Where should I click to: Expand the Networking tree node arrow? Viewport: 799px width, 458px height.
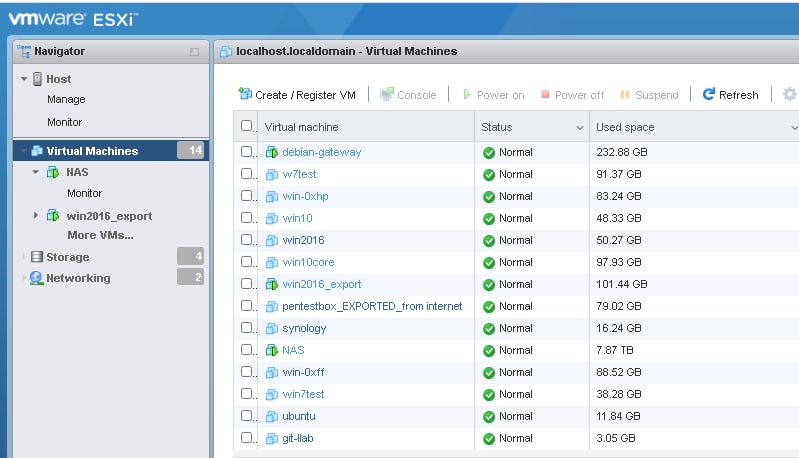pos(23,278)
